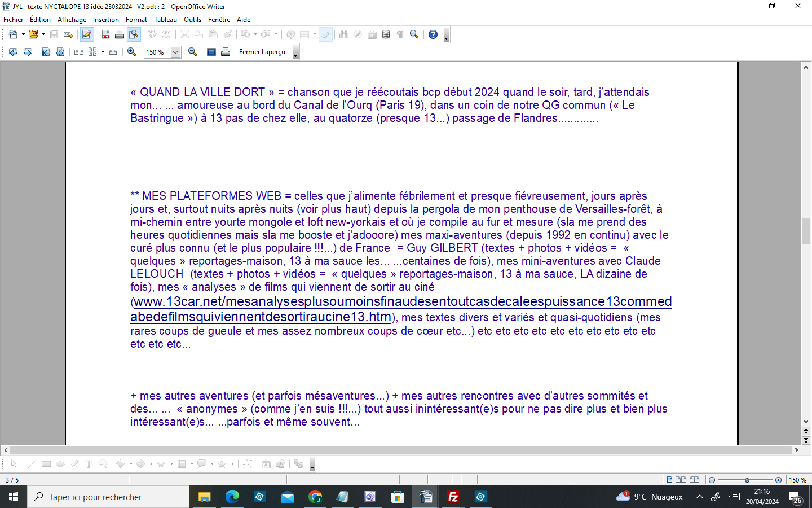This screenshot has width=812, height=508.
Task: Click the status bar zoom slider handle
Action: 747,480
